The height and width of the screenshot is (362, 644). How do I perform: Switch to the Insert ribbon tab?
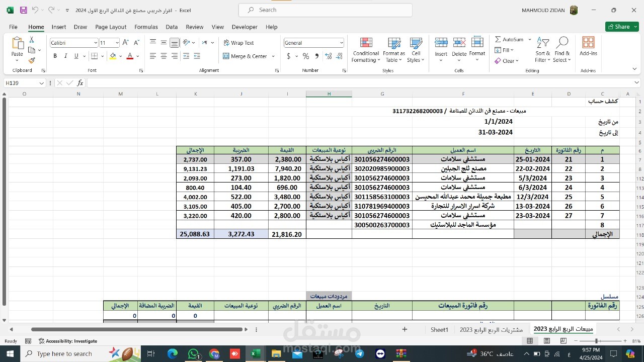[59, 27]
